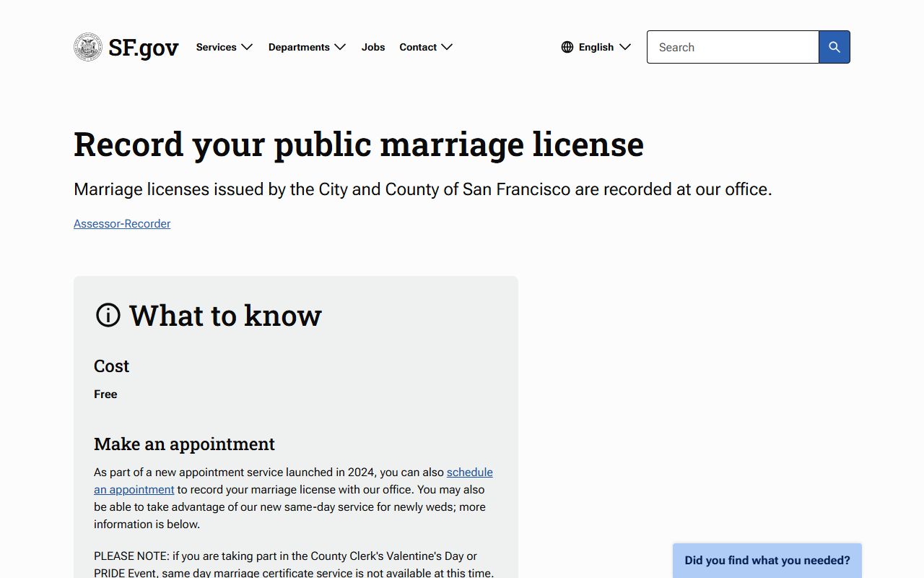Go to the SF.gov home wordmark
Image resolution: width=924 pixels, height=578 pixels.
(x=144, y=48)
